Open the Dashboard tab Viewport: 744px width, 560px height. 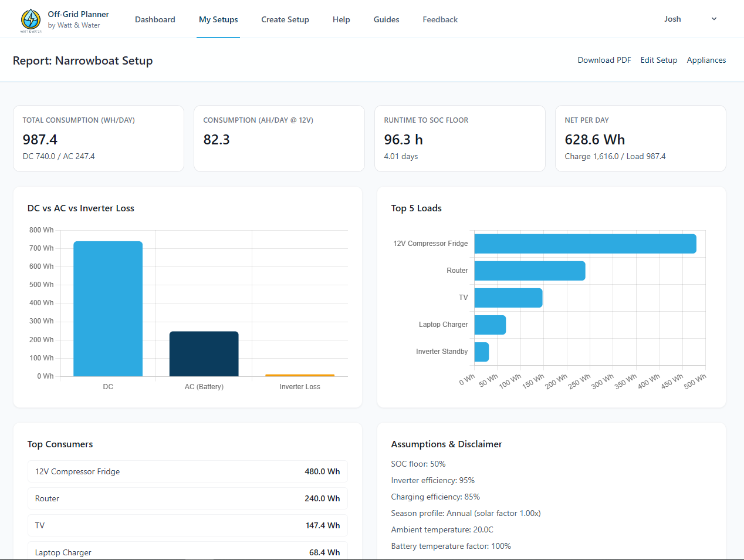[155, 19]
